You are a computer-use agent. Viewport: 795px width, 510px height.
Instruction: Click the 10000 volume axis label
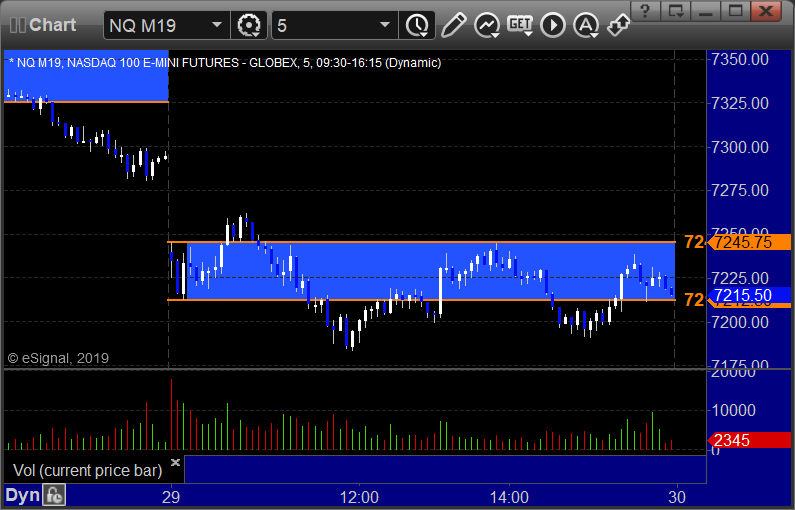734,410
